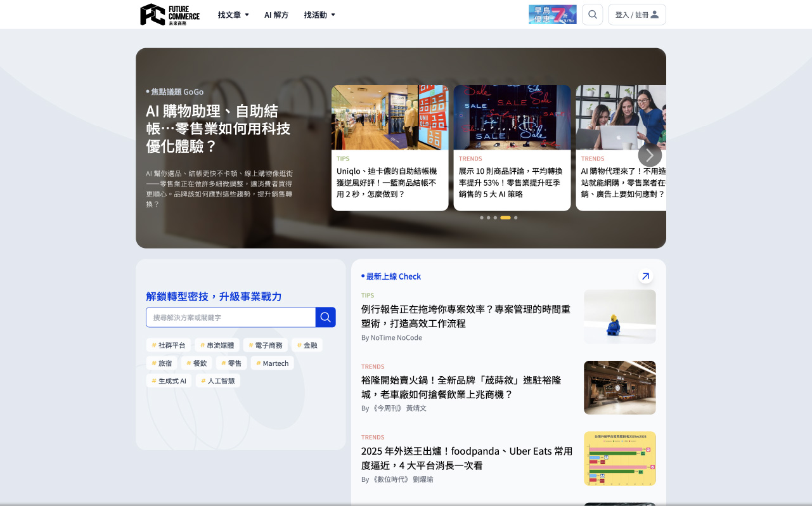
Task: Click the blue solution search button
Action: [x=326, y=317]
